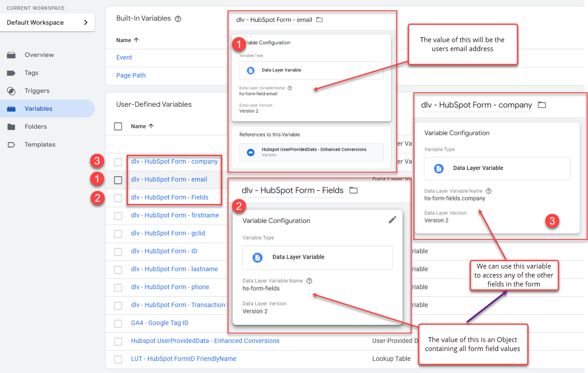
Task: Open dlv - HubSpot Form - ID variable
Action: [164, 251]
